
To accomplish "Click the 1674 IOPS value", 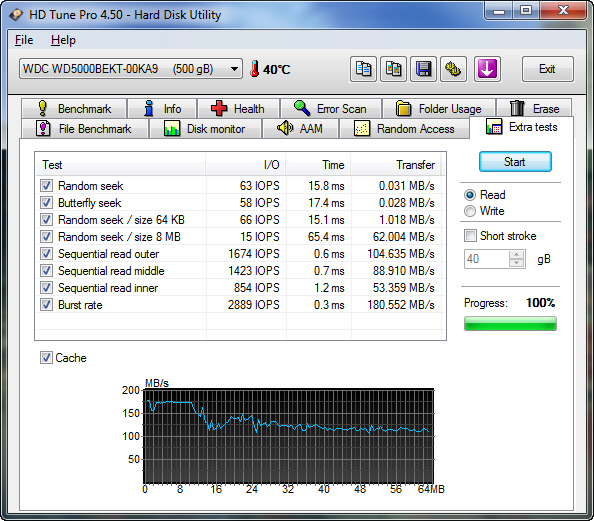I will tap(254, 254).
